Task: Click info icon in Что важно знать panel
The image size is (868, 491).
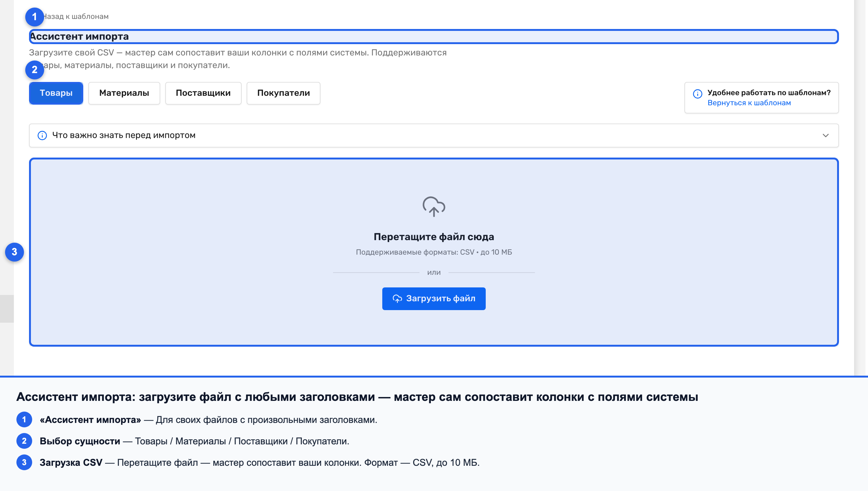Action: click(x=42, y=136)
